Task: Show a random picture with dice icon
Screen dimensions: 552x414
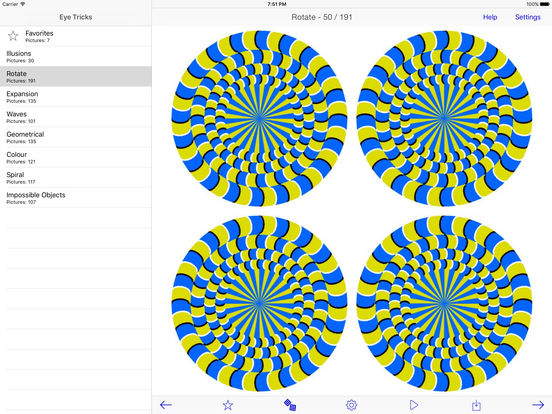Action: point(290,405)
